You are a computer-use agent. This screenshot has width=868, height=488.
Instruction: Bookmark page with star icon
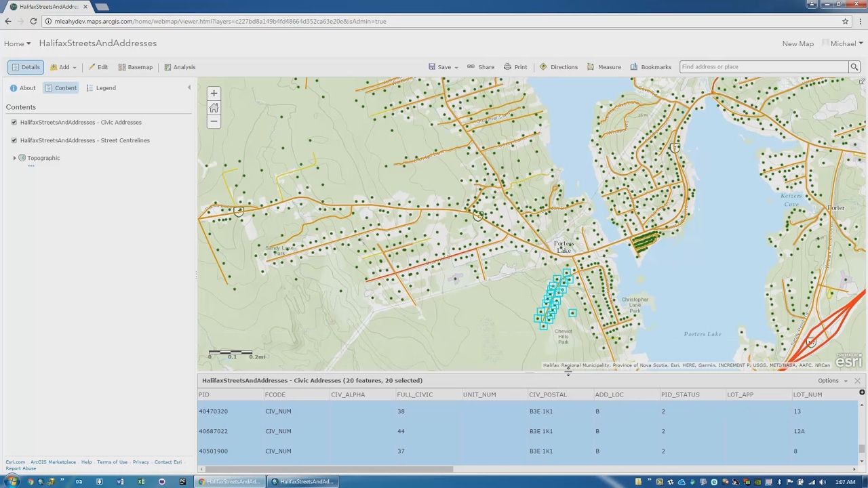pyautogui.click(x=845, y=21)
